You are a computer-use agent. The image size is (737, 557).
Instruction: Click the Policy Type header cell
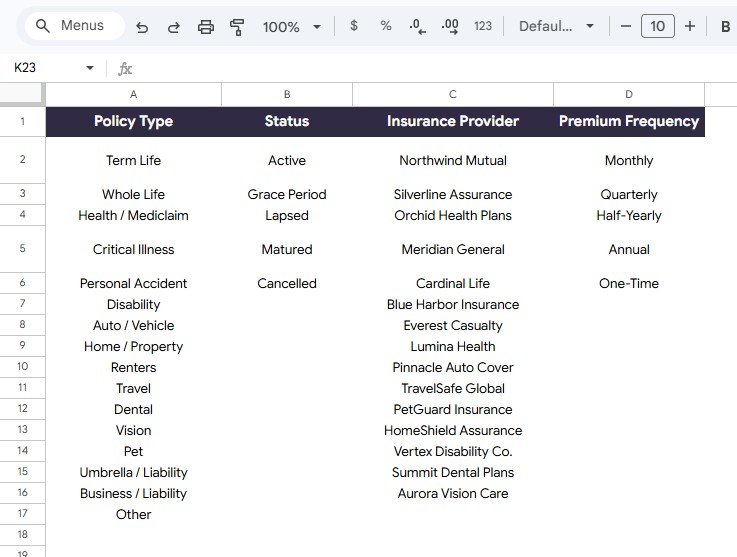pyautogui.click(x=133, y=122)
